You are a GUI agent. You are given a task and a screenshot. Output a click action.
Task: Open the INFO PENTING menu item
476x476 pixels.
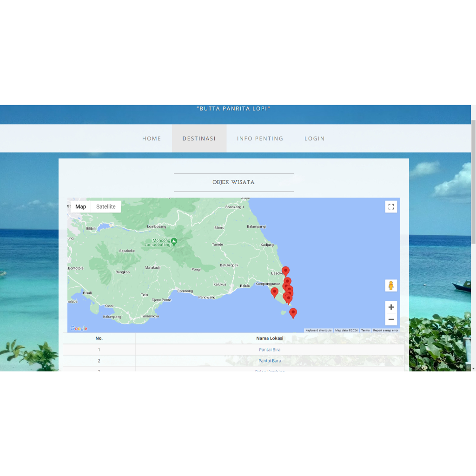(x=260, y=138)
